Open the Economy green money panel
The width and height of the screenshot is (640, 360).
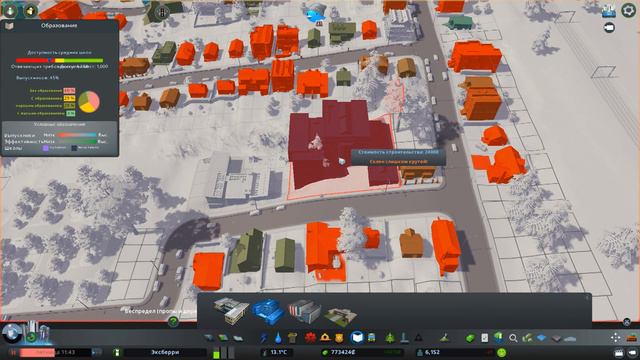[x=470, y=338]
